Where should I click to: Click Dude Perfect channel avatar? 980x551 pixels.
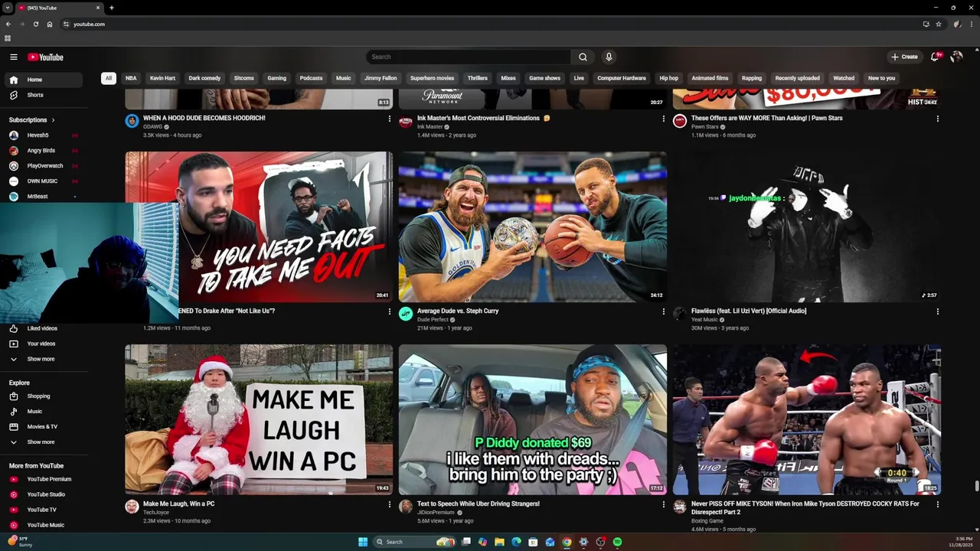point(406,313)
